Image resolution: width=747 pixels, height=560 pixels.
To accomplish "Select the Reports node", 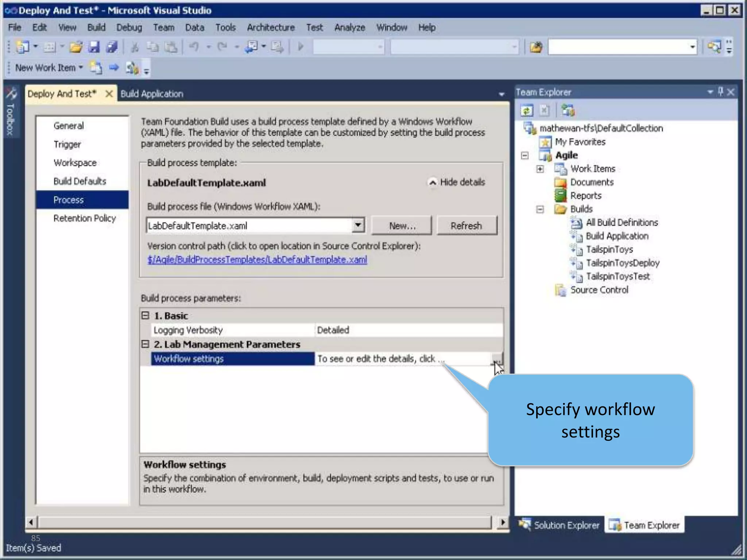I will (x=586, y=196).
